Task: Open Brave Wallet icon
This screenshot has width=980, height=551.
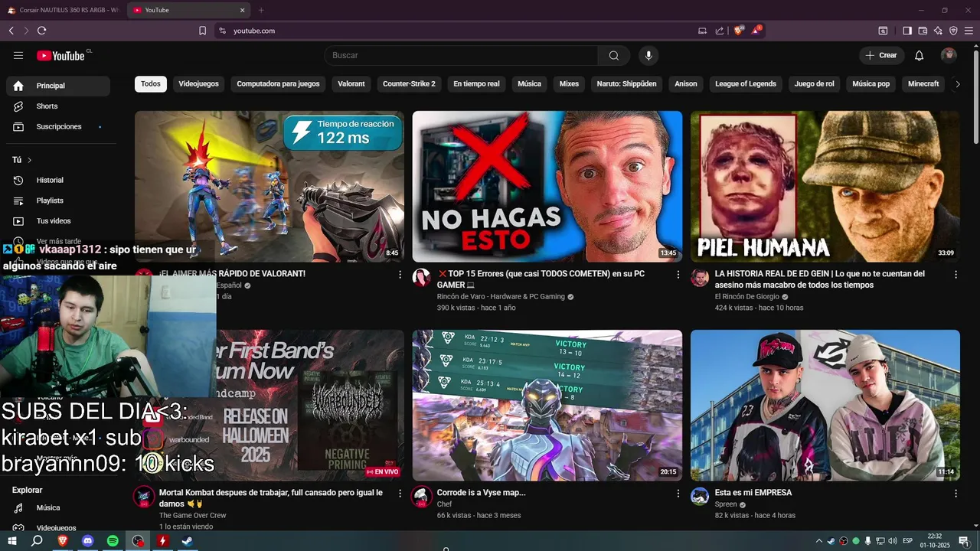Action: (923, 31)
